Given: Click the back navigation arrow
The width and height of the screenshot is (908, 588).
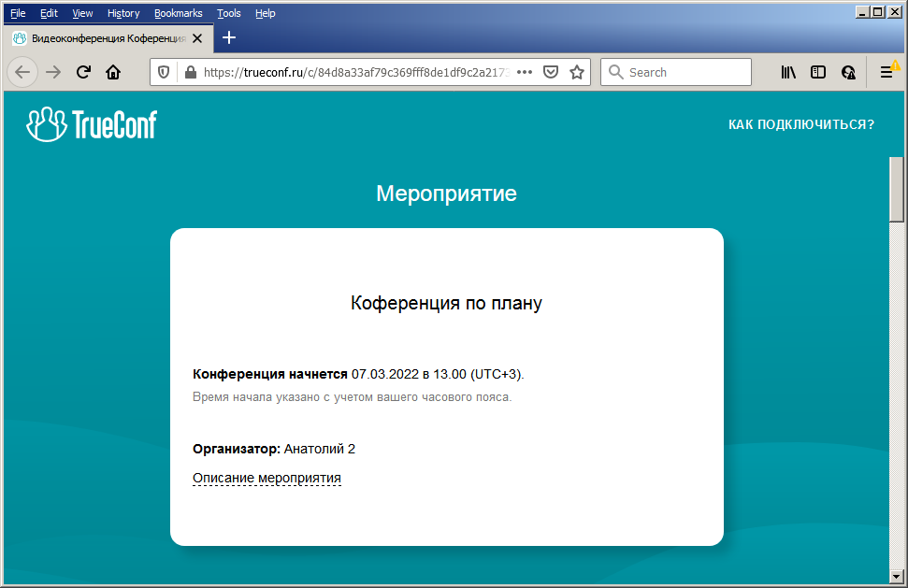Looking at the screenshot, I should [23, 72].
